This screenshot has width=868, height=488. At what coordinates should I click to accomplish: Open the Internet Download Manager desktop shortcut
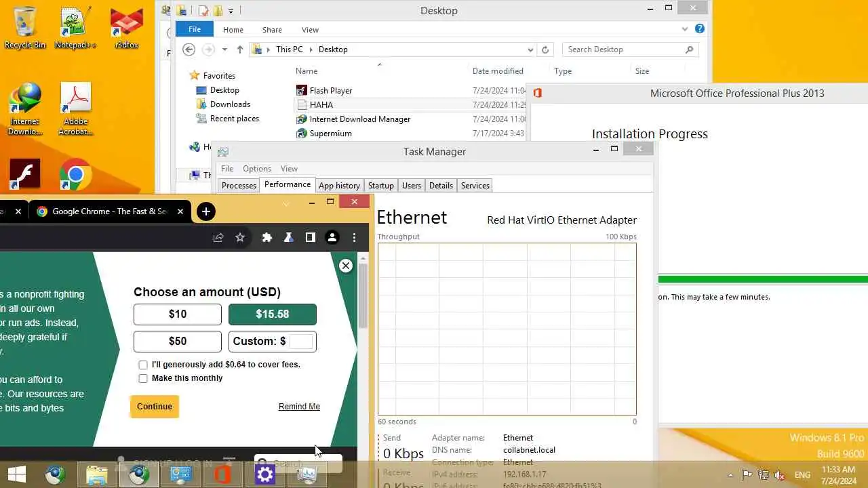click(x=25, y=108)
